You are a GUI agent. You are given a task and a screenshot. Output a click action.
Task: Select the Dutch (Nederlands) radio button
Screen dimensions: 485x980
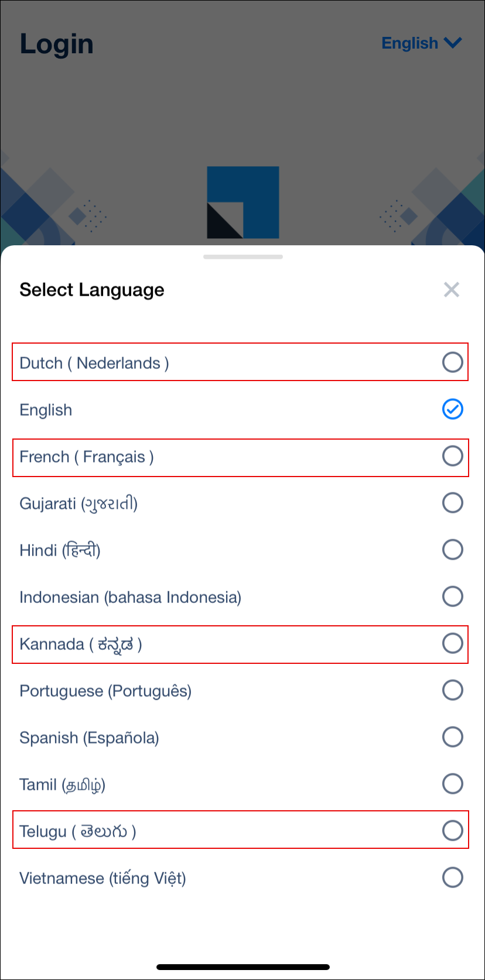[452, 362]
